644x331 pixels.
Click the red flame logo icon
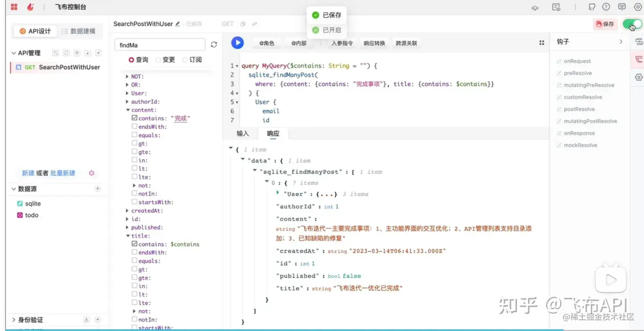click(x=30, y=7)
